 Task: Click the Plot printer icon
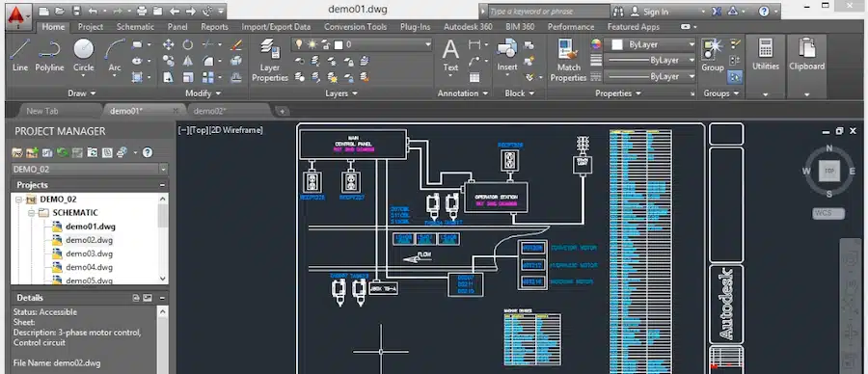(143, 11)
